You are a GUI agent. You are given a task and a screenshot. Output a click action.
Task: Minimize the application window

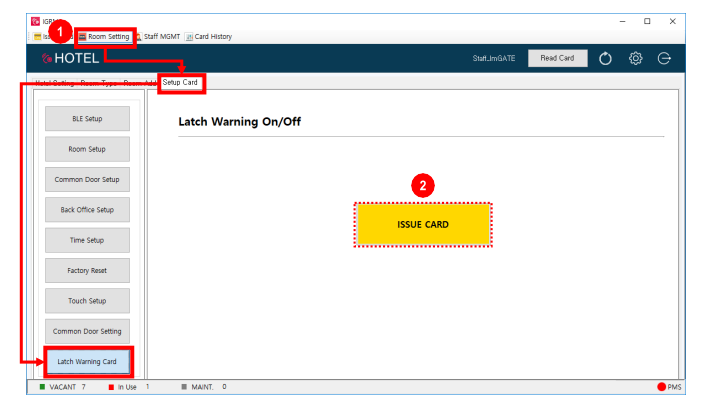pyautogui.click(x=622, y=21)
